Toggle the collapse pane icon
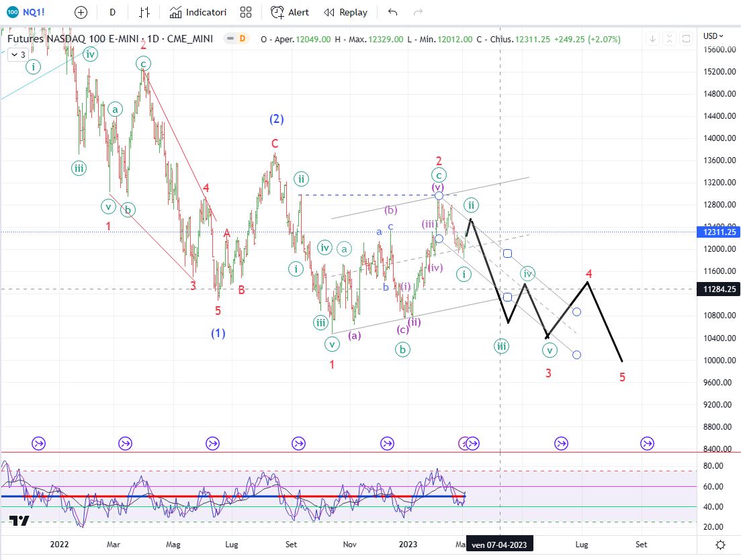This screenshot has height=560, width=741. pos(669,39)
